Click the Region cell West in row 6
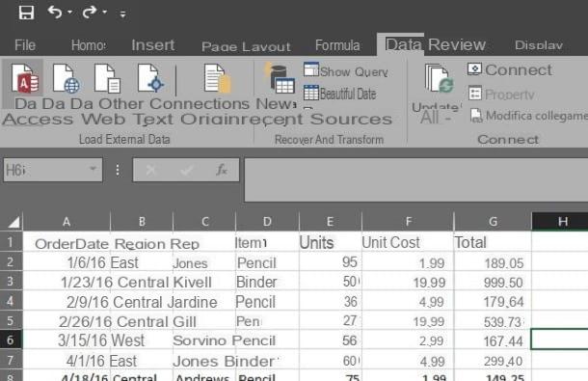588x381 pixels. click(142, 340)
